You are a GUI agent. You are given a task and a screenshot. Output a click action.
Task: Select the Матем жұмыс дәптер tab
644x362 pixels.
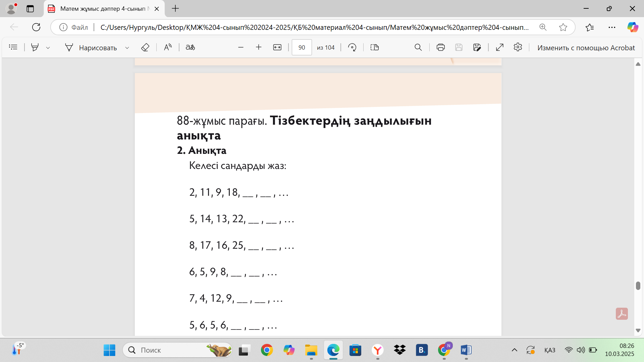pos(102,9)
